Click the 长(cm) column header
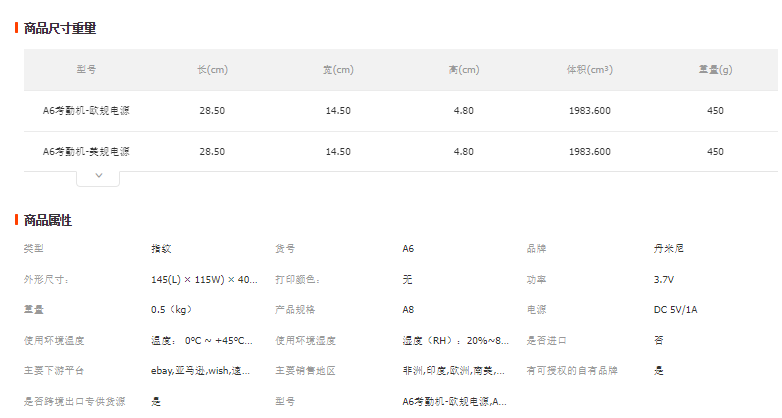Screen dimensions: 782x418 click(x=212, y=70)
